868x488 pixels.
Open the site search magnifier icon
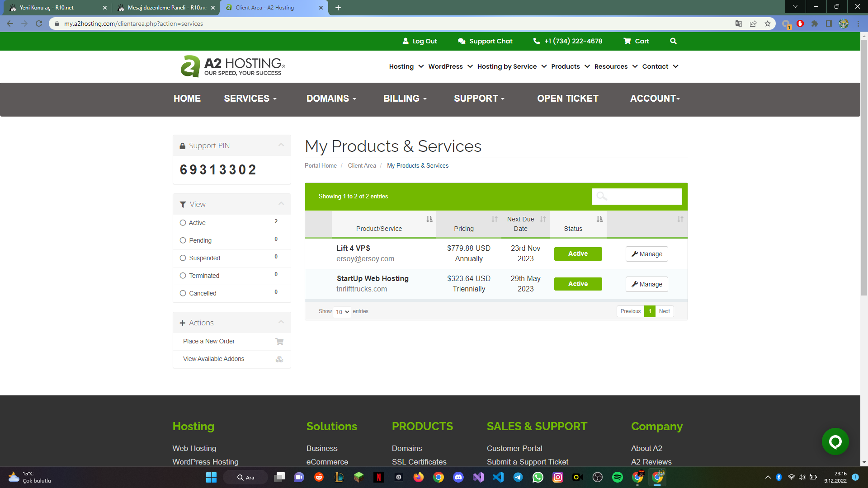click(x=673, y=41)
